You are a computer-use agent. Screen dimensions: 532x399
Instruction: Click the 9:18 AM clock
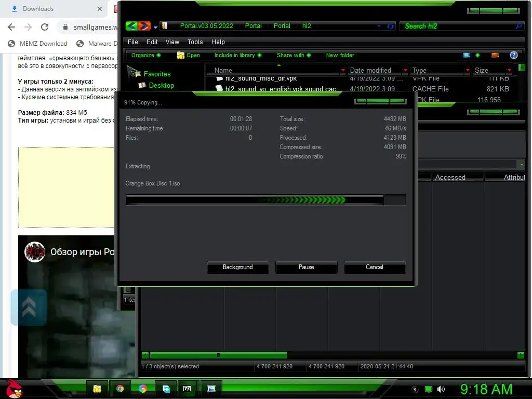486,390
